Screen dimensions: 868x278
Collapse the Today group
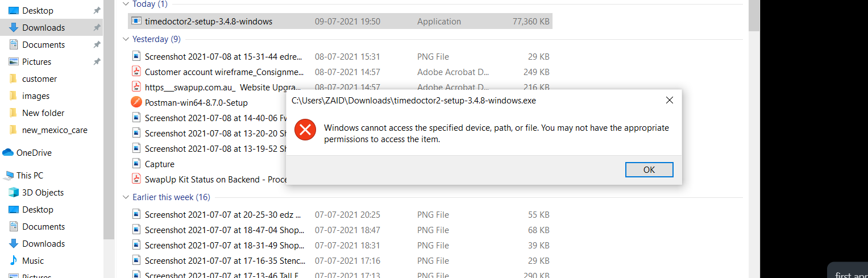(126, 4)
